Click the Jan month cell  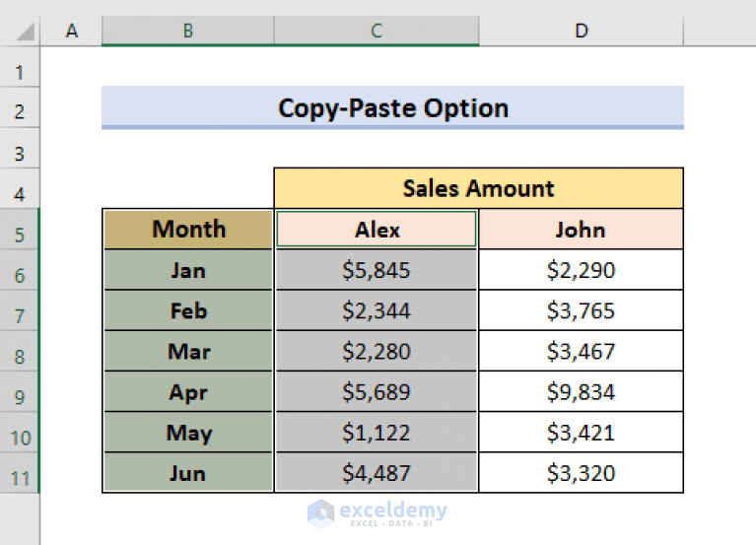tap(188, 270)
